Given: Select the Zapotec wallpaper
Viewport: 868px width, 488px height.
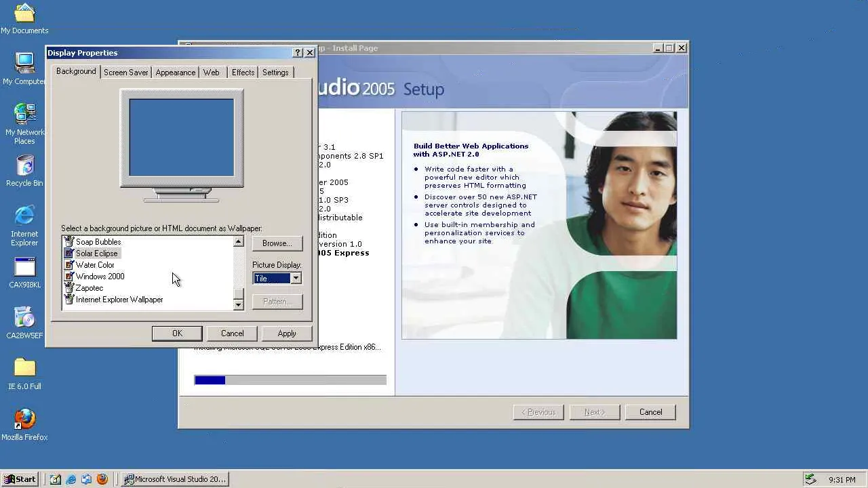Looking at the screenshot, I should pos(90,288).
